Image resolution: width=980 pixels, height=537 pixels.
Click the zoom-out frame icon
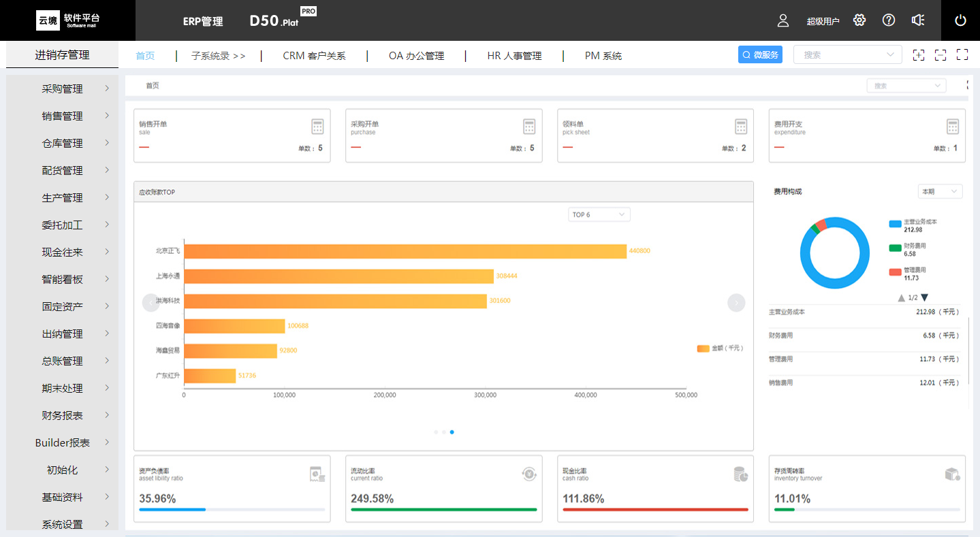pos(941,55)
